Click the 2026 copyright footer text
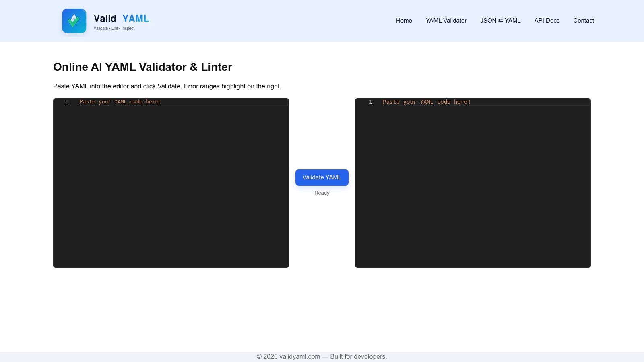 [322, 356]
